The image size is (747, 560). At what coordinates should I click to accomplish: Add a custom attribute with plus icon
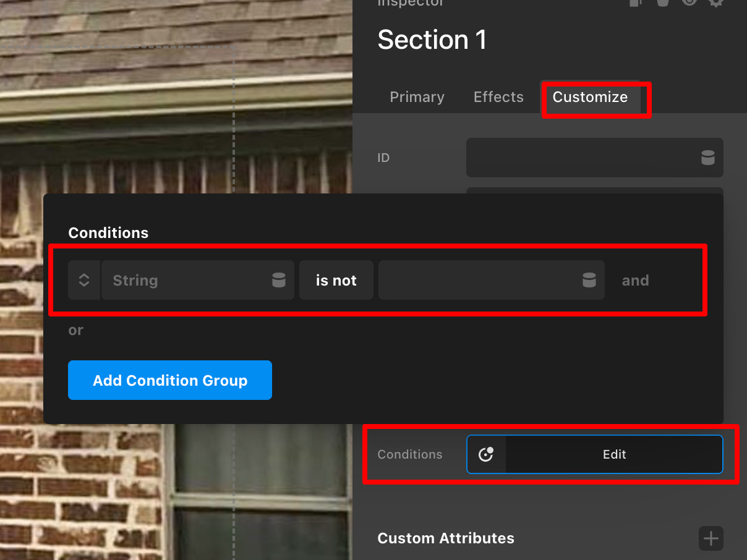coord(711,538)
